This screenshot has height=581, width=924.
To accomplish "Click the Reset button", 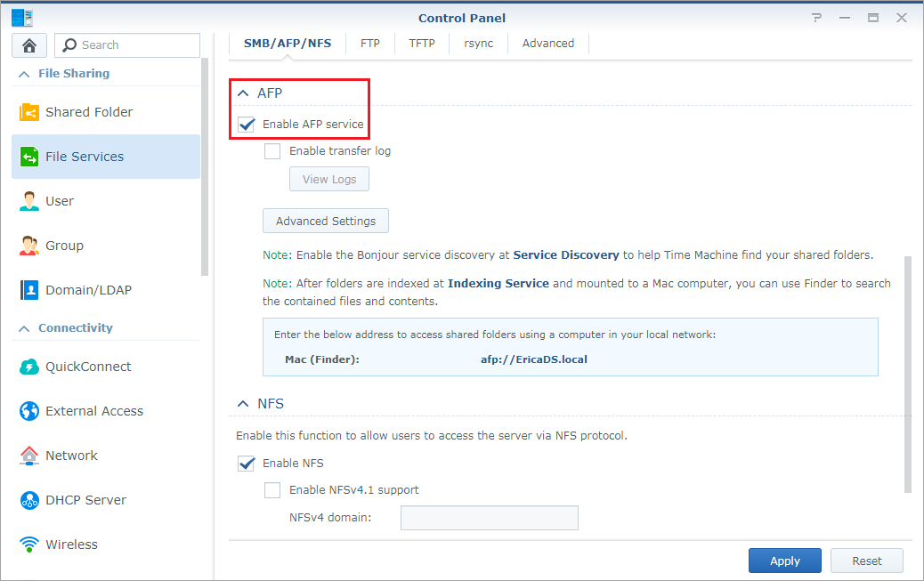I will click(867, 561).
